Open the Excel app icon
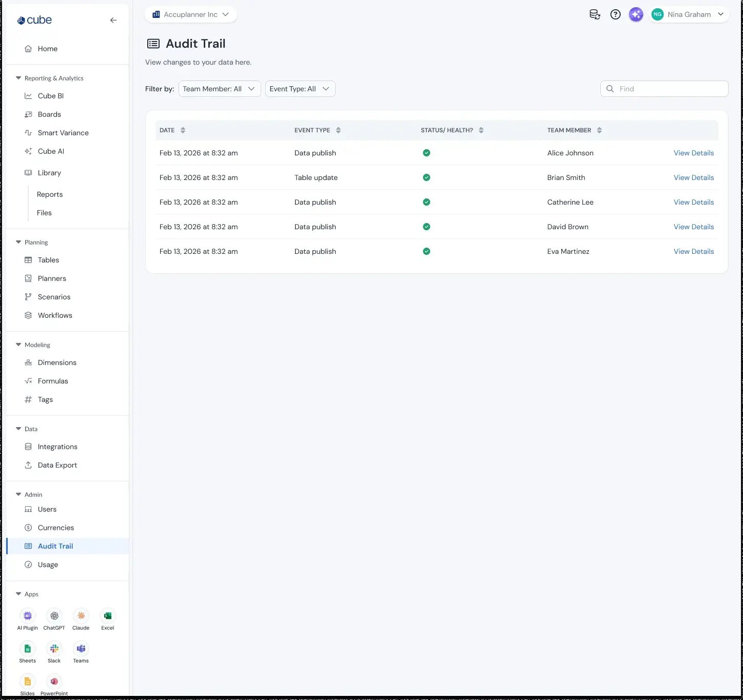This screenshot has height=700, width=743. pos(108,615)
